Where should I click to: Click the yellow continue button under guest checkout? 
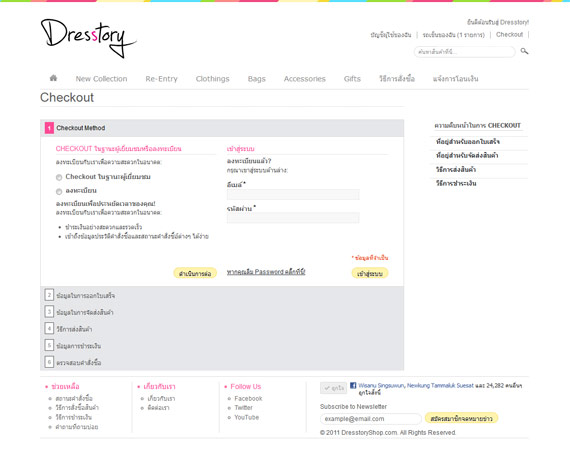[x=195, y=273]
